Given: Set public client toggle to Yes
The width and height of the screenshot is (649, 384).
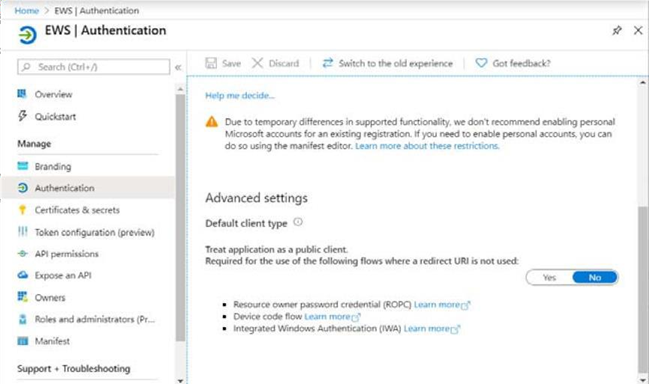Looking at the screenshot, I should tap(549, 277).
